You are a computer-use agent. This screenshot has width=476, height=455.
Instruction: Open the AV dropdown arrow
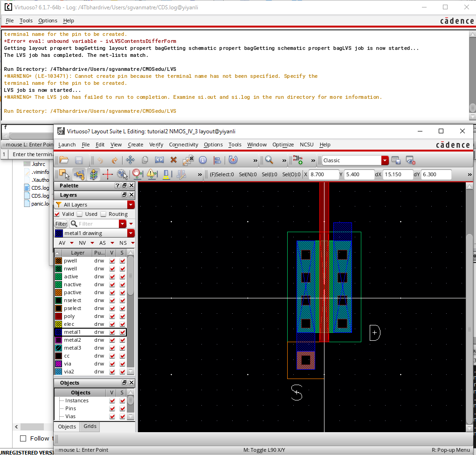point(72,243)
